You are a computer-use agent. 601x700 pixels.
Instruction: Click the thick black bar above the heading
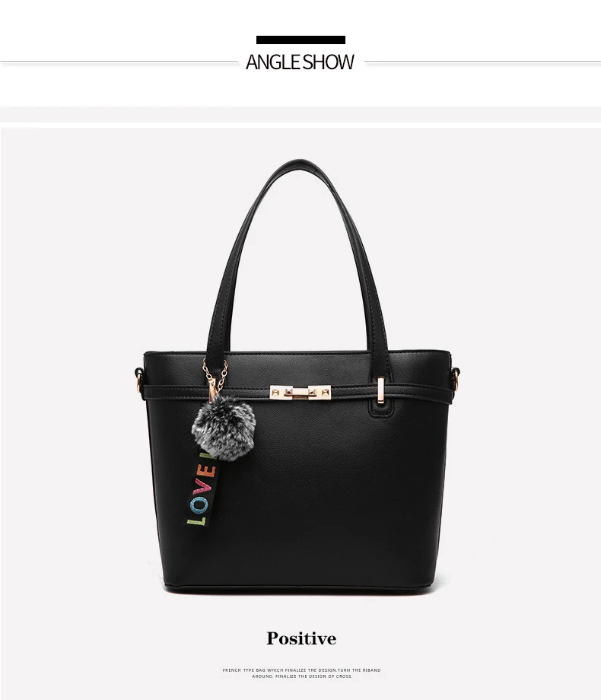coord(300,40)
